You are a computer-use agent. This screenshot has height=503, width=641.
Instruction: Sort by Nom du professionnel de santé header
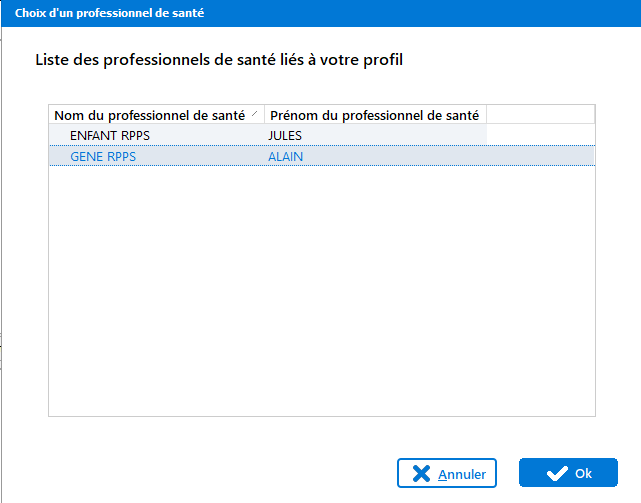point(150,115)
